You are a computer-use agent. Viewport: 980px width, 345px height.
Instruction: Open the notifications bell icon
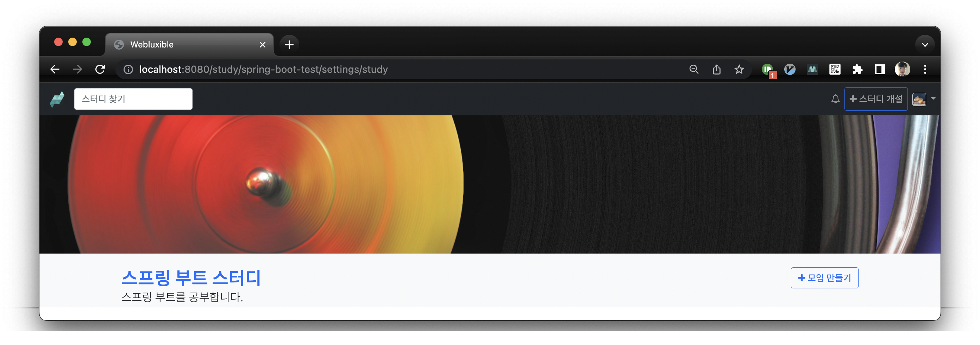(x=835, y=99)
